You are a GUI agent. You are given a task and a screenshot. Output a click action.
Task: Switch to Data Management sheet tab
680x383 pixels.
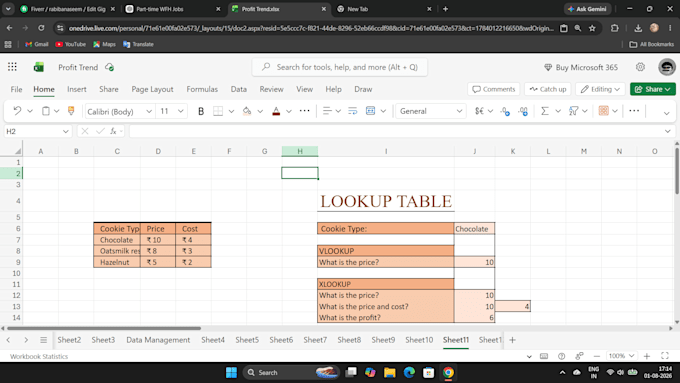coord(158,340)
